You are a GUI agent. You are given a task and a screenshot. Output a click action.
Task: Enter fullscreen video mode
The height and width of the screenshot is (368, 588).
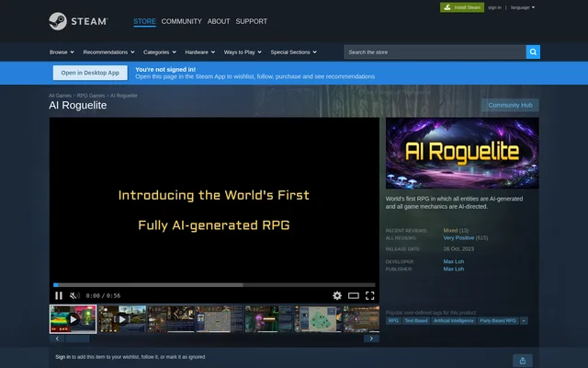click(369, 295)
